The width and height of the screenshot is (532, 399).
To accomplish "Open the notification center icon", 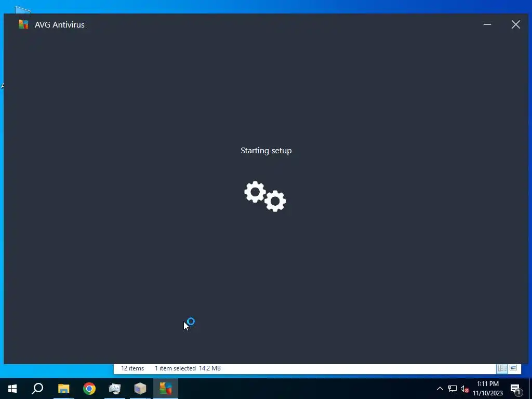I will pyautogui.click(x=515, y=389).
